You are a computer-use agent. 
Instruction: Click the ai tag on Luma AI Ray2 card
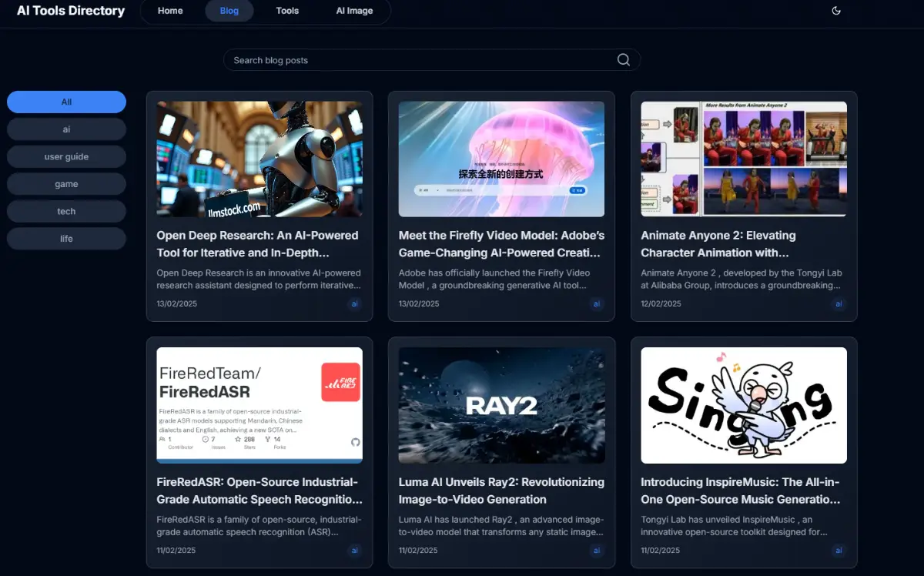click(x=597, y=550)
